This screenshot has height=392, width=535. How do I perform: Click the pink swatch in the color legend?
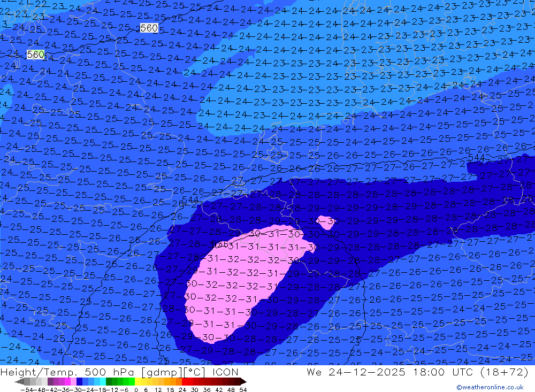coord(73,381)
